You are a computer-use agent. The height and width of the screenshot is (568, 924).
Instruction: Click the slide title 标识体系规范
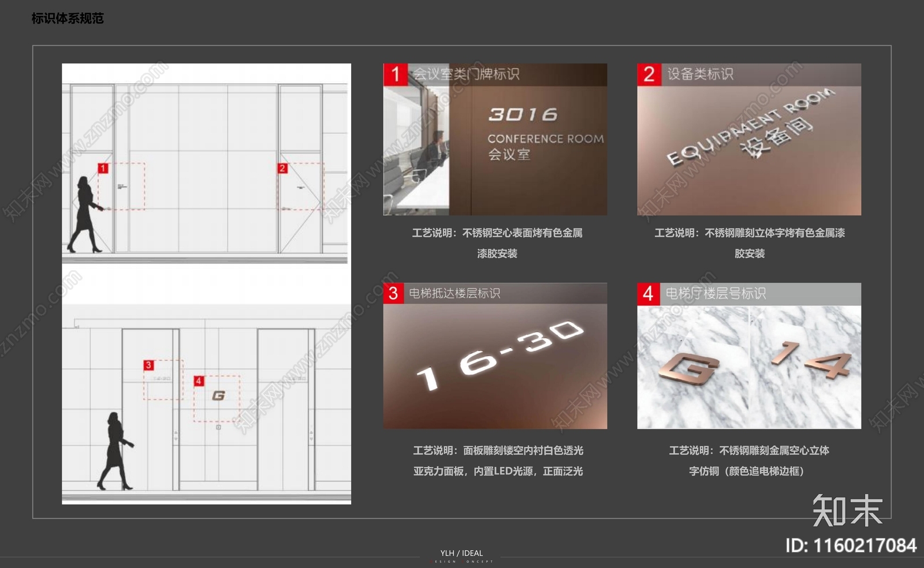(x=67, y=18)
